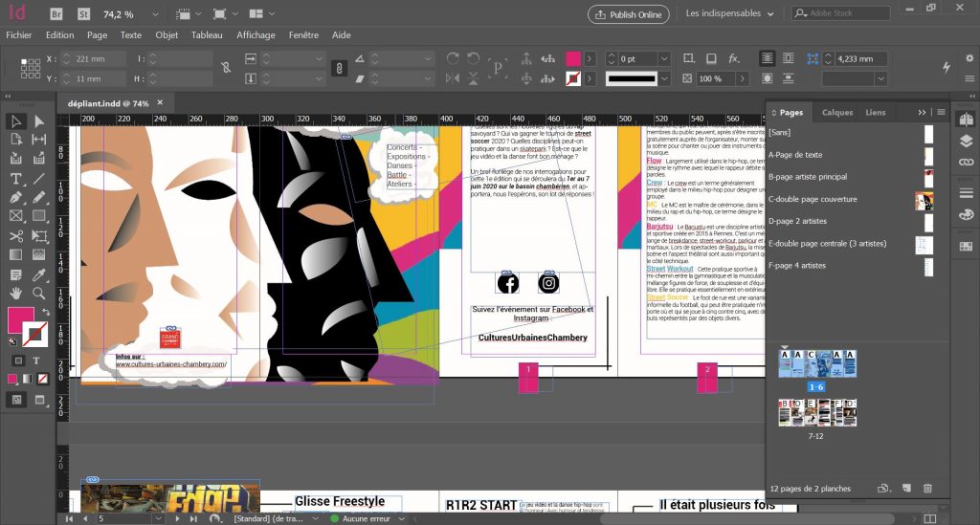Select the C-double page couverture master
Image resolution: width=980 pixels, height=525 pixels.
(813, 199)
